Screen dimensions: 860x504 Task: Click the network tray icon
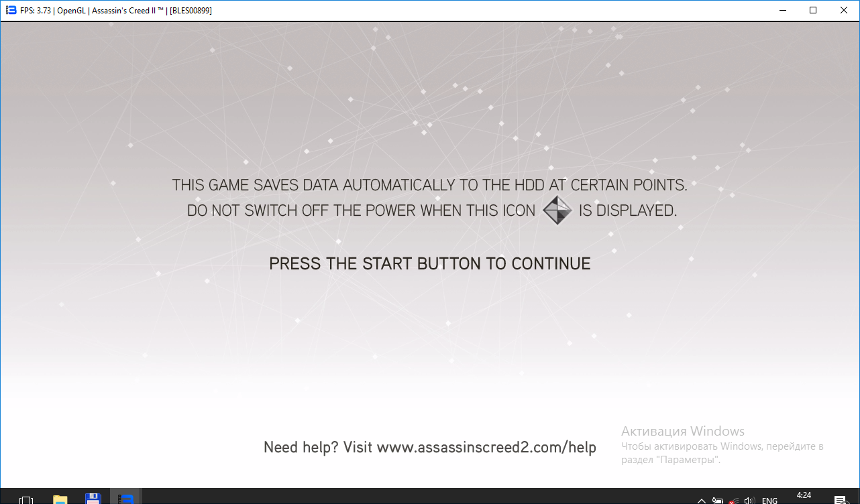point(734,501)
